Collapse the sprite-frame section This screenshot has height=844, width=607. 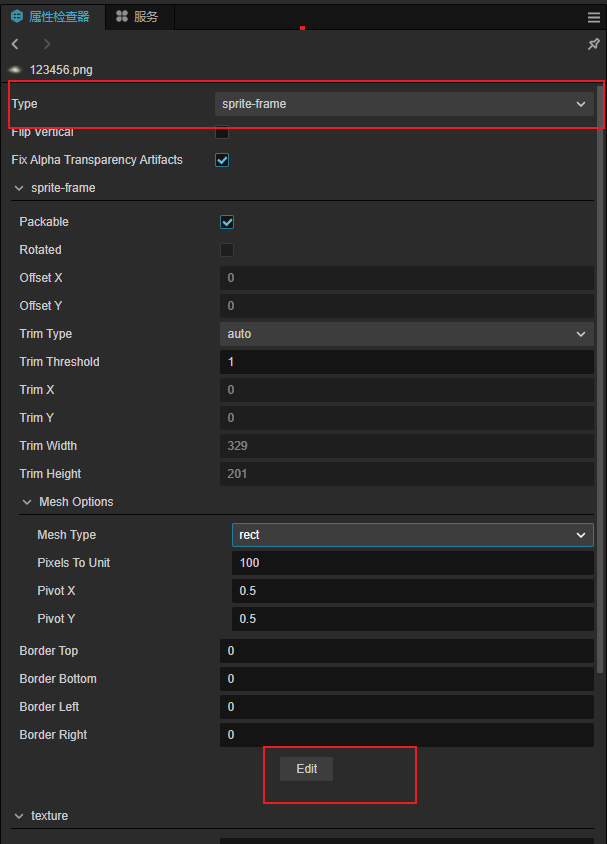[x=19, y=188]
